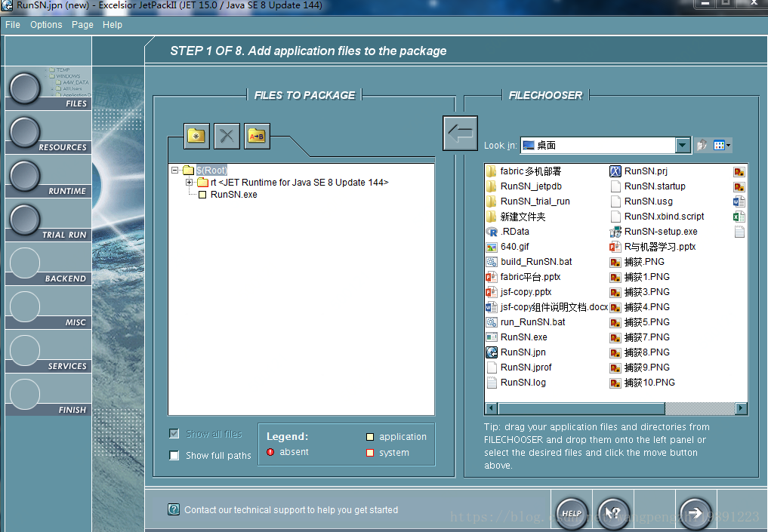
Task: Select the 捕获.PNG image file
Action: [637, 262]
